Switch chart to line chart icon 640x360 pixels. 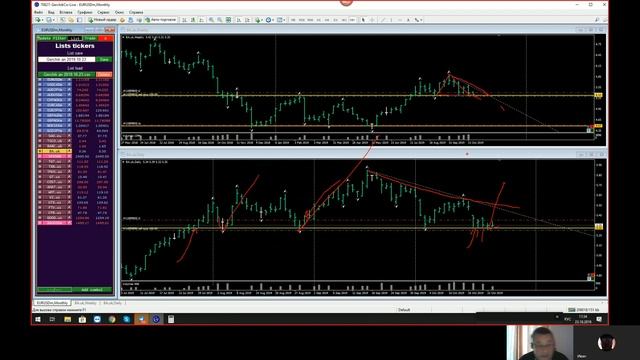point(202,20)
